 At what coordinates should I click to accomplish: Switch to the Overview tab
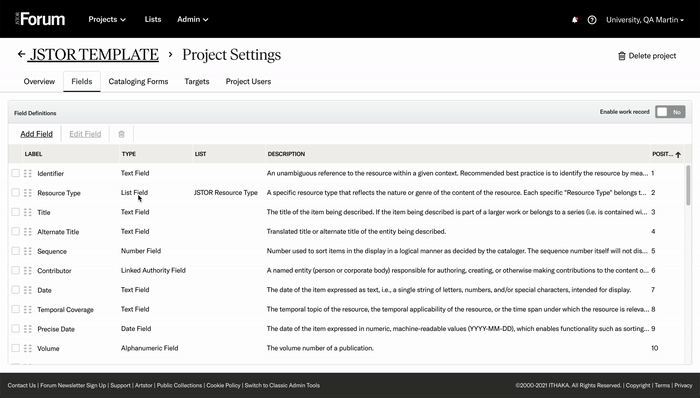[x=39, y=81]
